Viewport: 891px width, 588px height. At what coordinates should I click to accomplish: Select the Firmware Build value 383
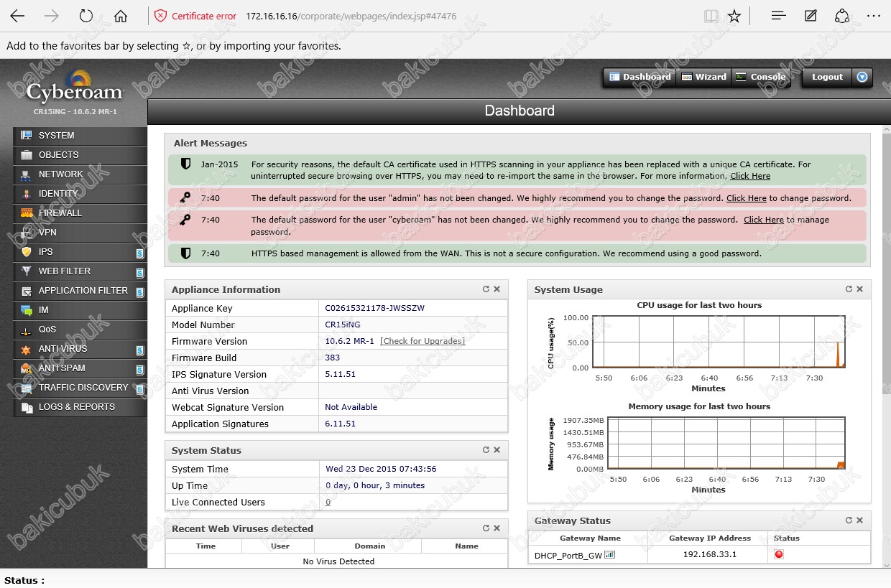coord(333,358)
